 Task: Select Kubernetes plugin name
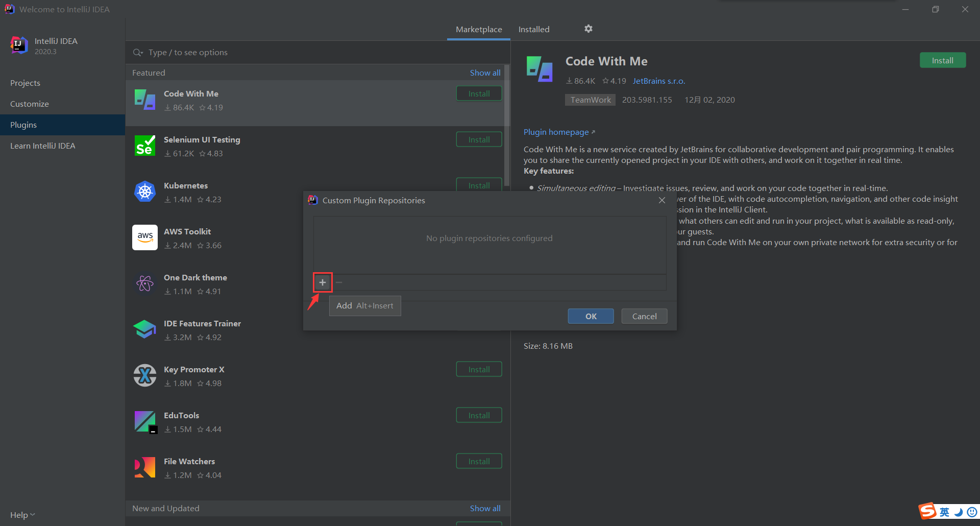(x=186, y=185)
